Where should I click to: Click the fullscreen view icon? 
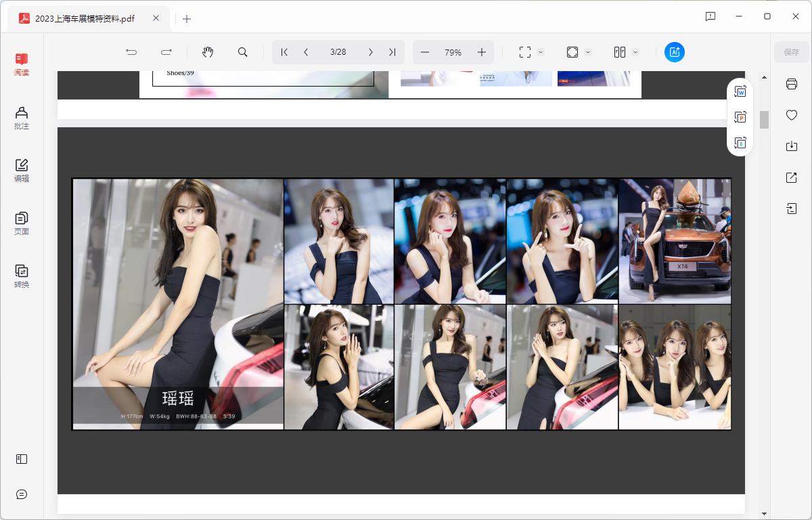525,52
